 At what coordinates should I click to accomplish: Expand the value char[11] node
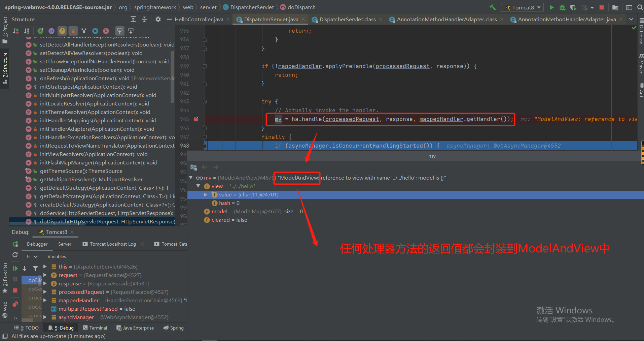click(x=206, y=194)
